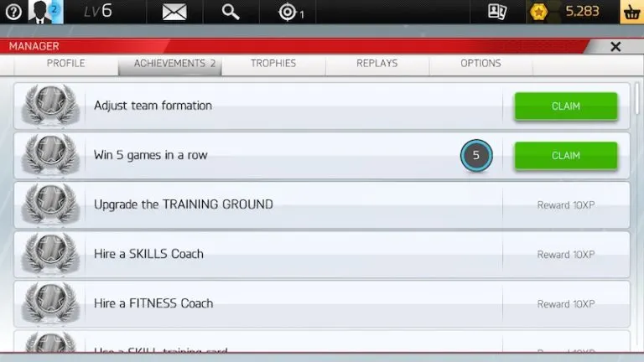Screen dimensions: 644x362
Task: Tap the magnifying glass search icon
Action: coord(230,12)
